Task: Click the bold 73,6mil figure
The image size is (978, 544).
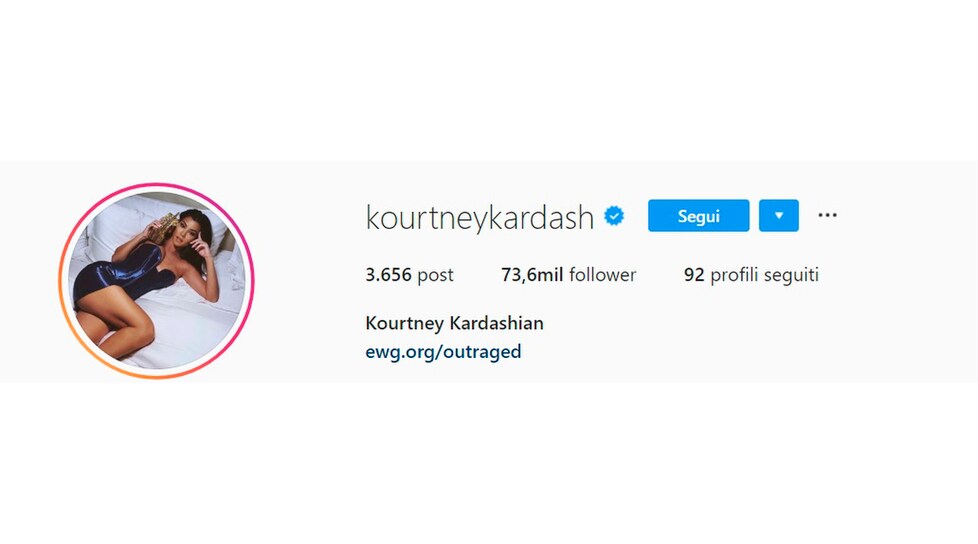Action: [532, 274]
